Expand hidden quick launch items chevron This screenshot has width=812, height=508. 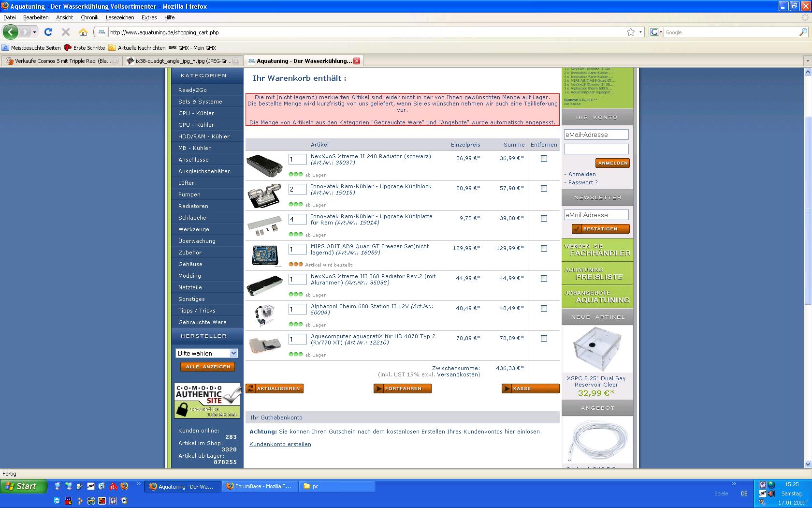(139, 483)
